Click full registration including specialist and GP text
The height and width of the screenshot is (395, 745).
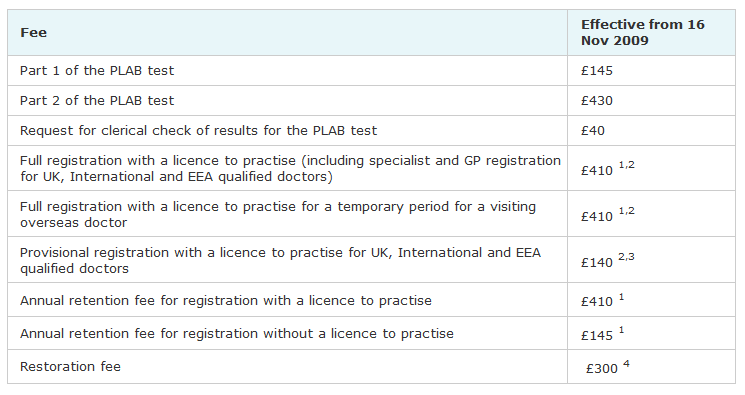click(290, 168)
